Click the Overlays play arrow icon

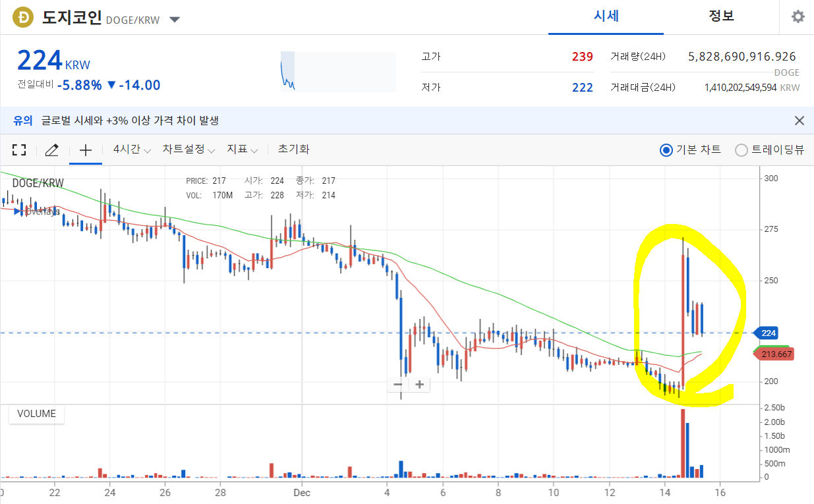pyautogui.click(x=16, y=211)
